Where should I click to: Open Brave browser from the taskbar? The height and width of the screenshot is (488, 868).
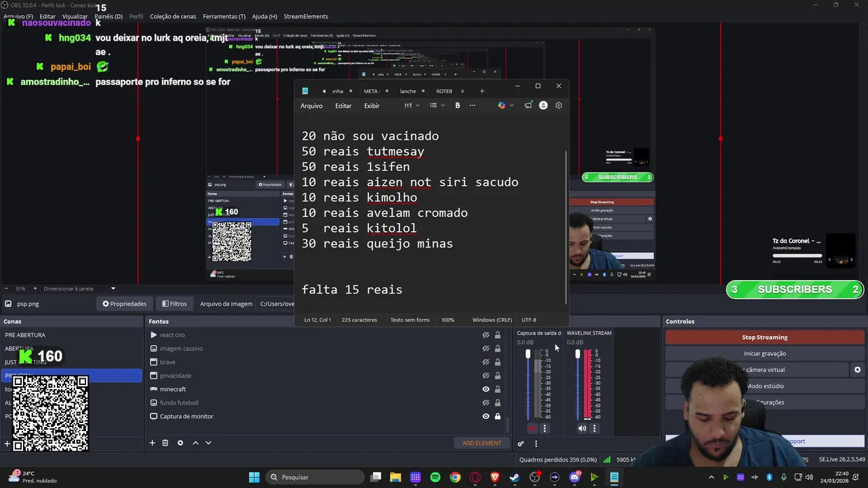pos(495,477)
